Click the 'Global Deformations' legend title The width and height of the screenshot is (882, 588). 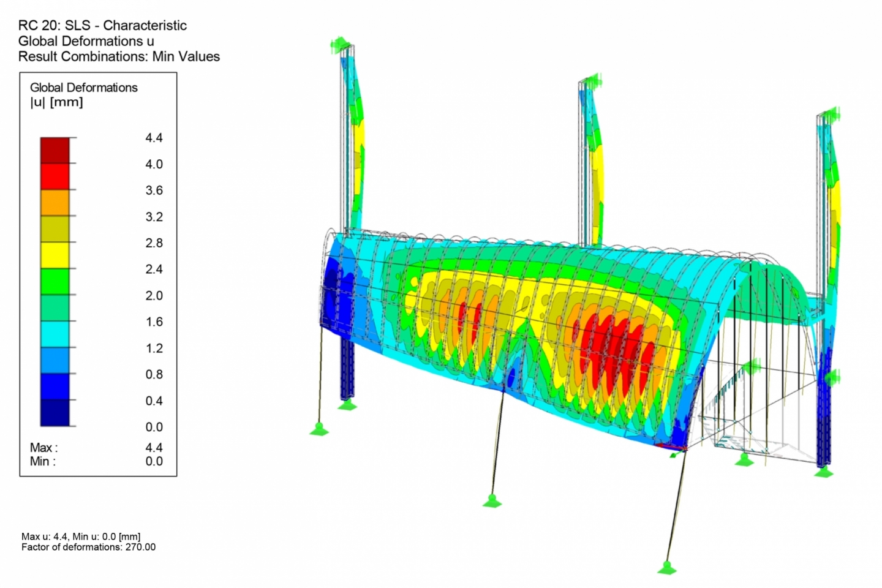pyautogui.click(x=84, y=88)
